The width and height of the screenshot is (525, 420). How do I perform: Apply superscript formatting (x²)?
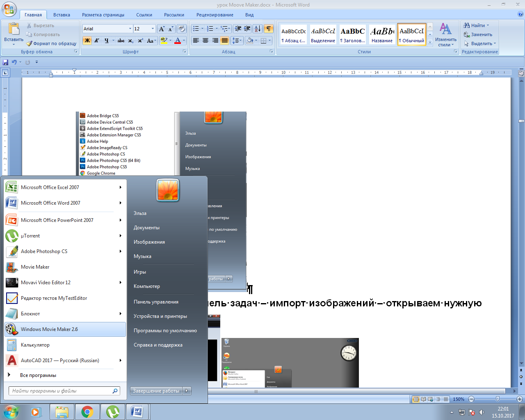(140, 41)
